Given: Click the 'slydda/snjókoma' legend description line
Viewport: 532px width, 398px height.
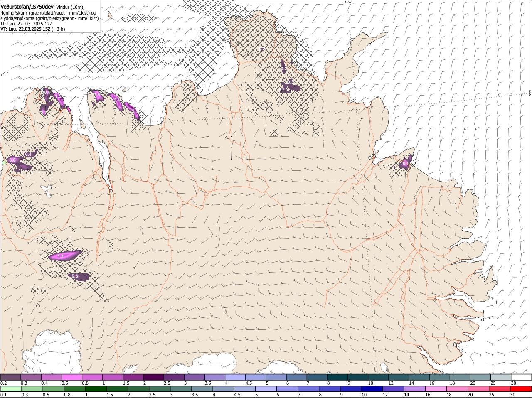Looking at the screenshot, I should (49, 18).
